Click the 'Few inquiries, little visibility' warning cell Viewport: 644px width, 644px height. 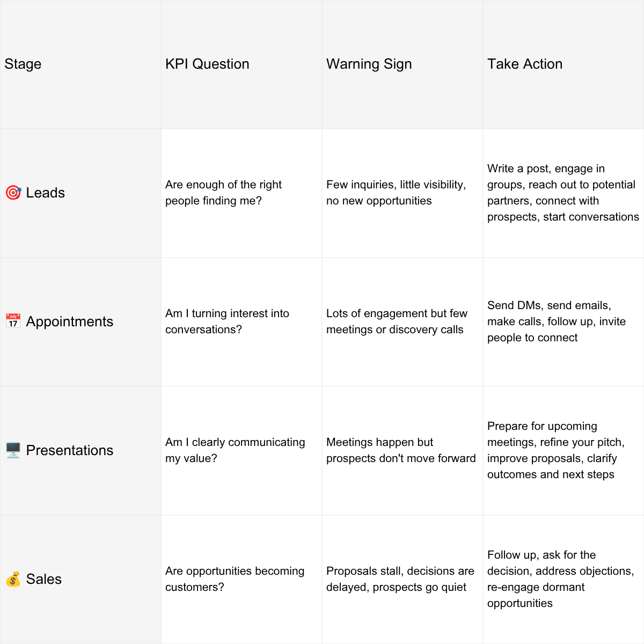coord(402,193)
